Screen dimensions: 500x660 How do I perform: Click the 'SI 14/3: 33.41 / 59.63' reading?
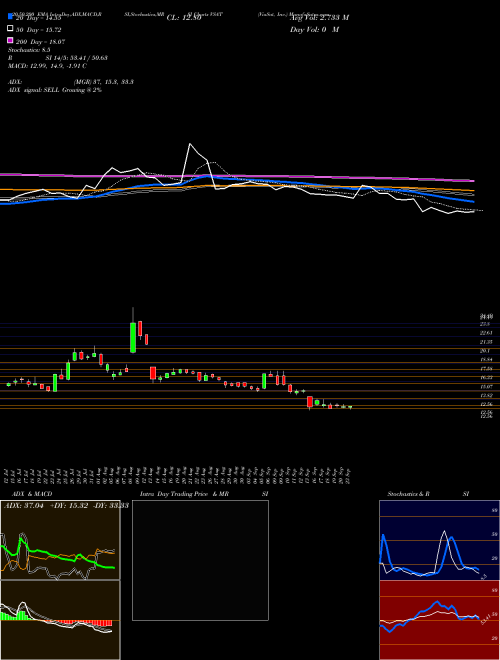pos(77,58)
